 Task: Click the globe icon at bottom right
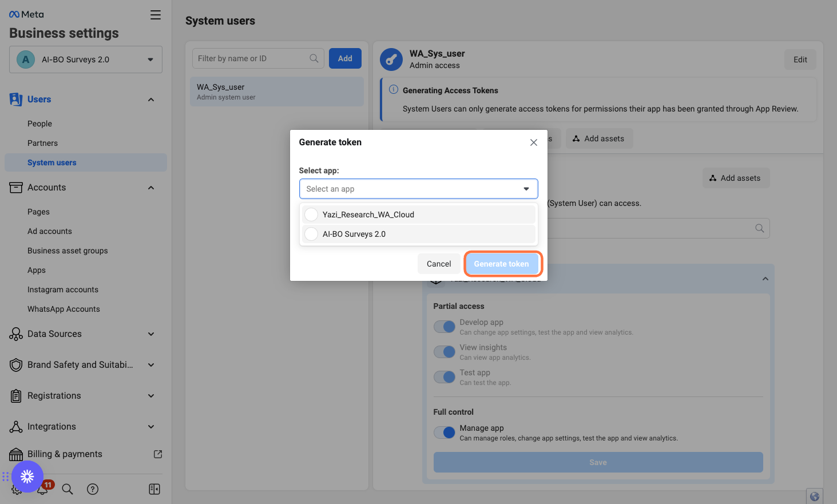click(x=815, y=497)
